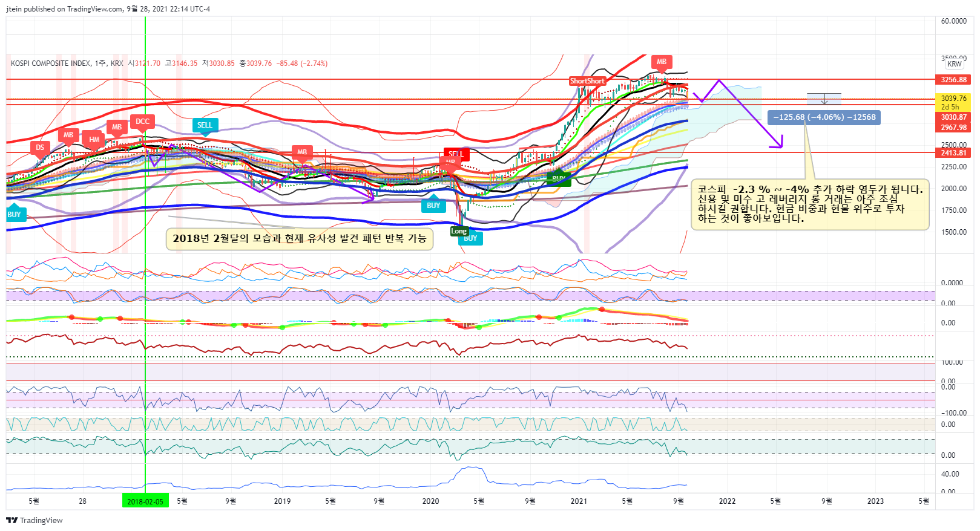Select the HM signal label

tap(94, 140)
